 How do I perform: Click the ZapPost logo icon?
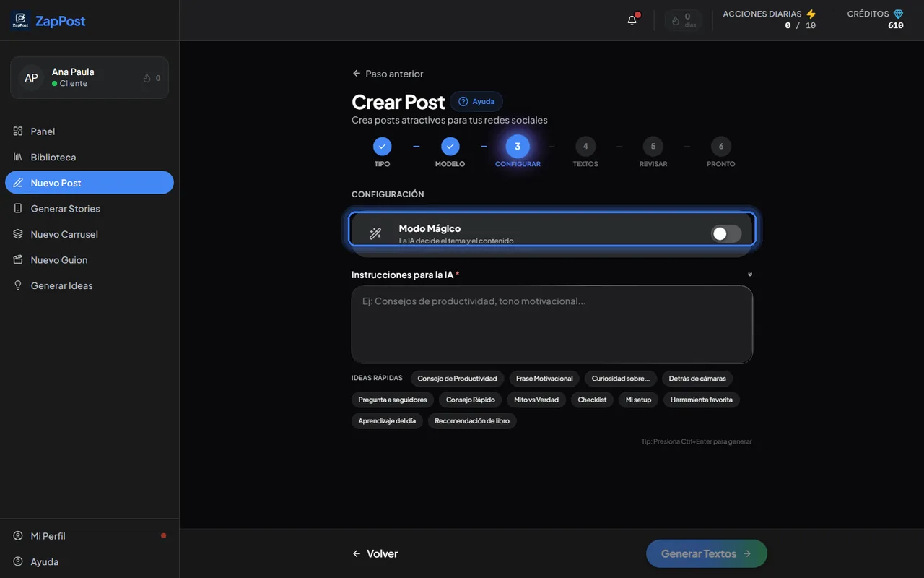(x=20, y=21)
